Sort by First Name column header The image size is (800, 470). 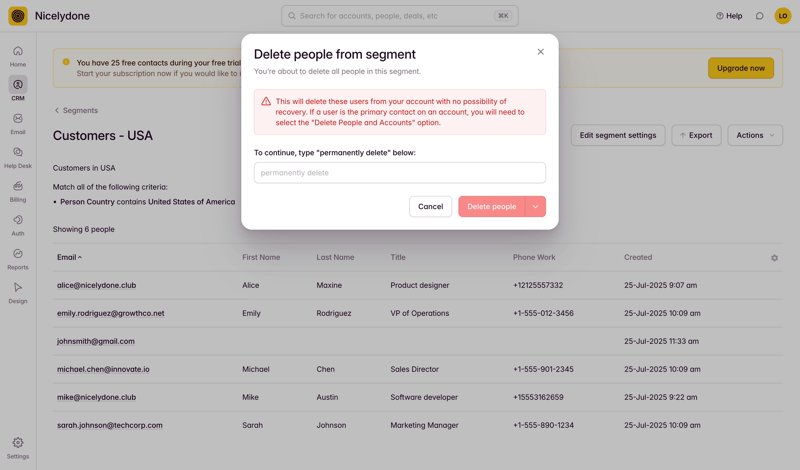coord(261,257)
